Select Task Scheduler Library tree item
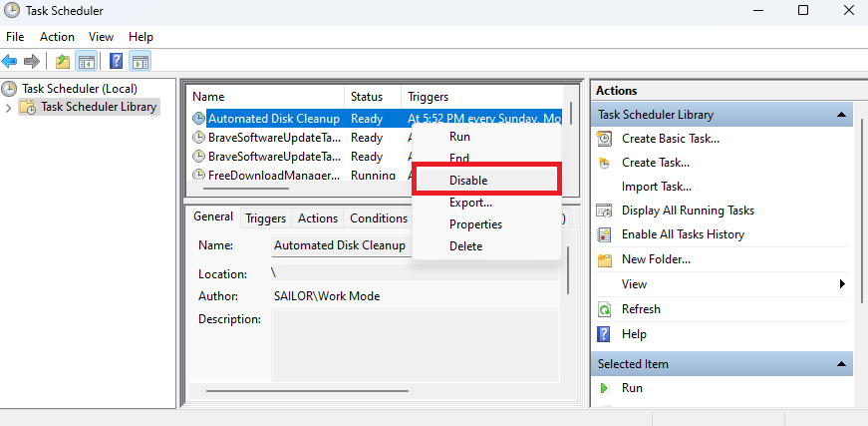 pos(99,107)
